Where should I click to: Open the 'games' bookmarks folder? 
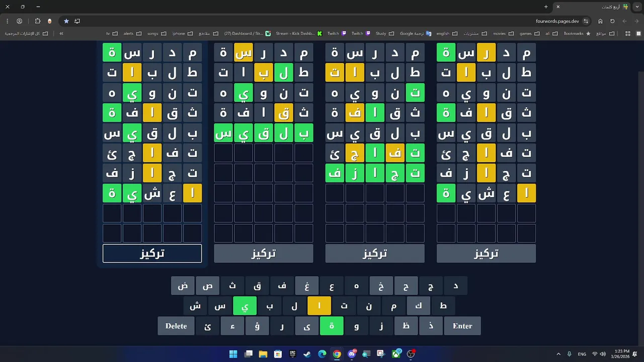click(x=529, y=34)
